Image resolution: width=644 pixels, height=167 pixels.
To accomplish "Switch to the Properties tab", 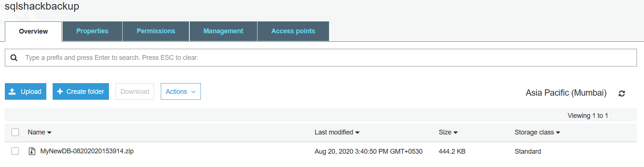I will tap(92, 31).
